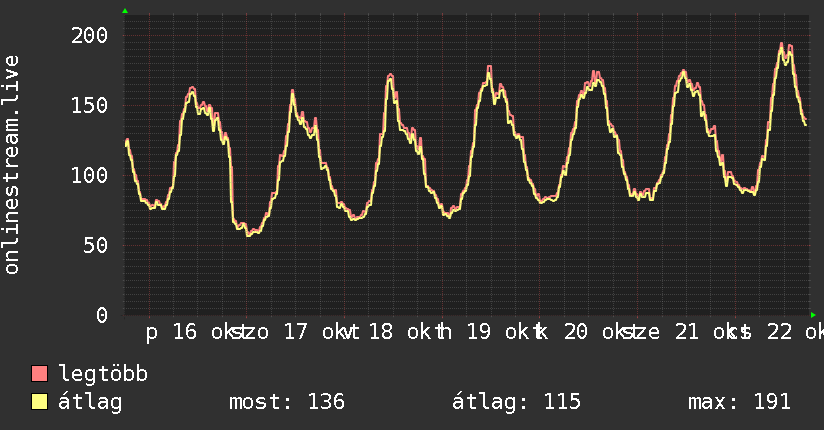Click the 'most: 136' value

tap(287, 402)
